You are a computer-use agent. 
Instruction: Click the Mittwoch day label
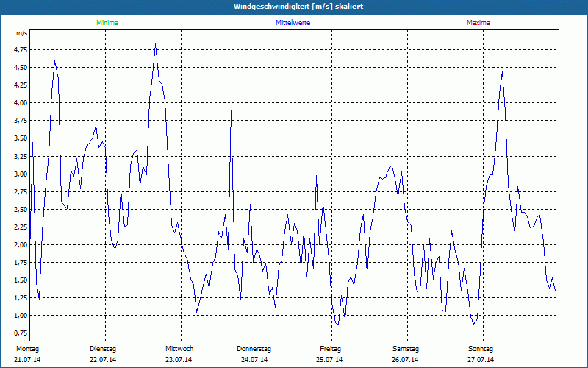tap(179, 349)
